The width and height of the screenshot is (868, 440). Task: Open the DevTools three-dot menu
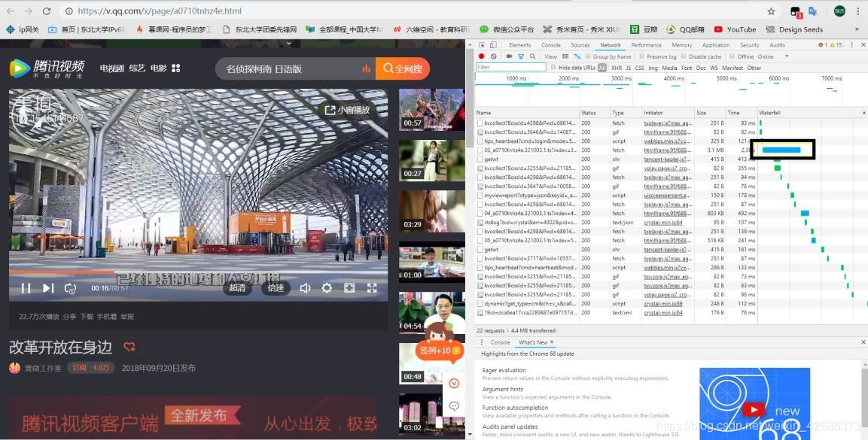851,45
